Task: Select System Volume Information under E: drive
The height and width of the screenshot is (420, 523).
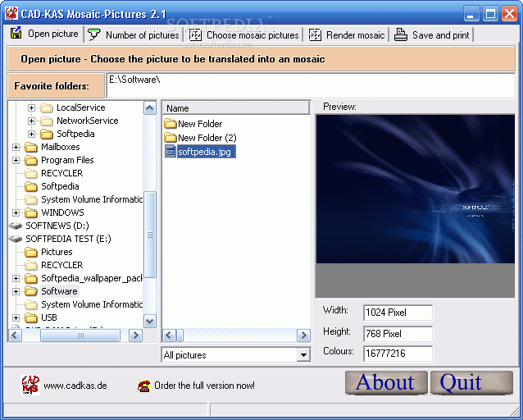Action: (92, 304)
